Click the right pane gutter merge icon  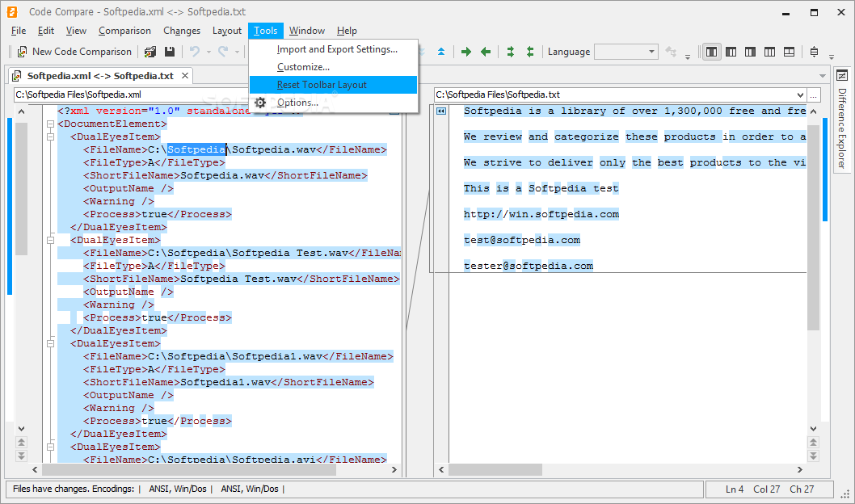pos(441,111)
